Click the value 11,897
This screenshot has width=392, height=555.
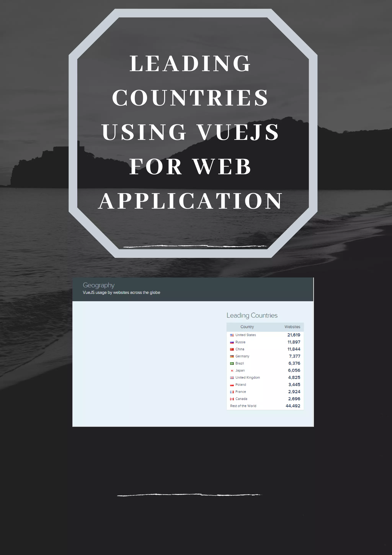click(294, 342)
